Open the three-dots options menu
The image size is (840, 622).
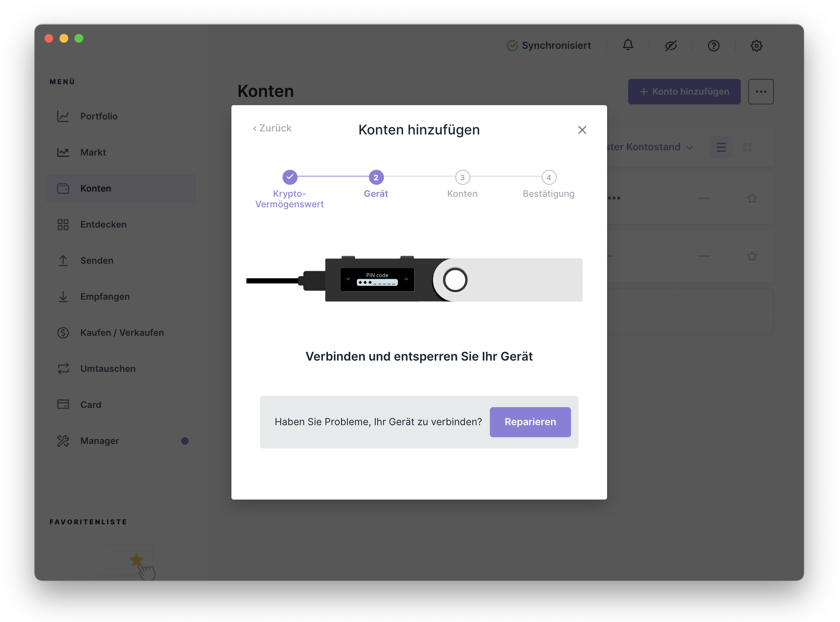pos(761,92)
